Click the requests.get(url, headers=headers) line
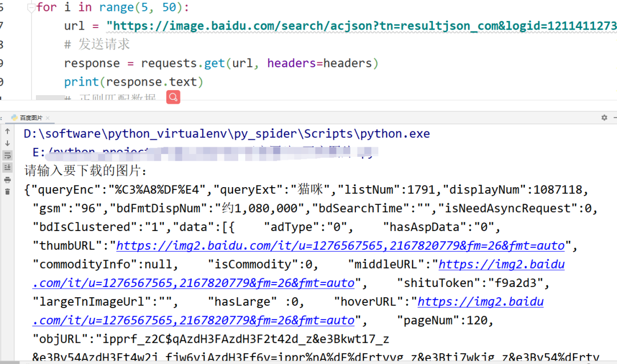 pyautogui.click(x=221, y=63)
